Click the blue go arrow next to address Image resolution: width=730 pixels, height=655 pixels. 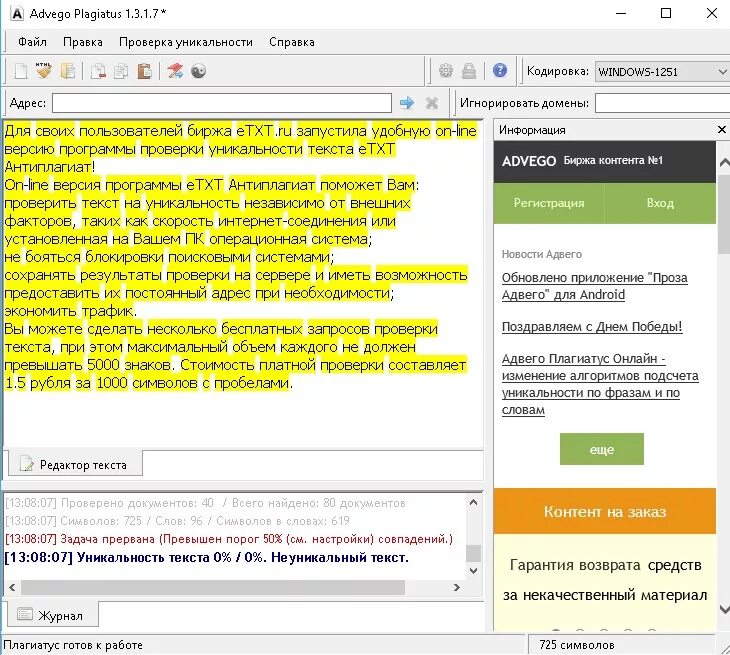pyautogui.click(x=407, y=103)
